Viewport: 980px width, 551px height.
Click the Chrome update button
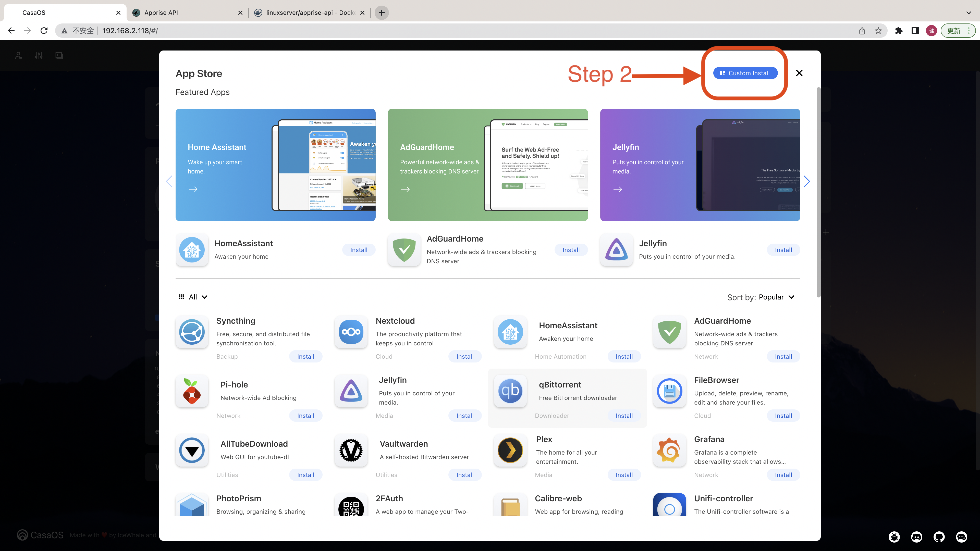point(958,30)
